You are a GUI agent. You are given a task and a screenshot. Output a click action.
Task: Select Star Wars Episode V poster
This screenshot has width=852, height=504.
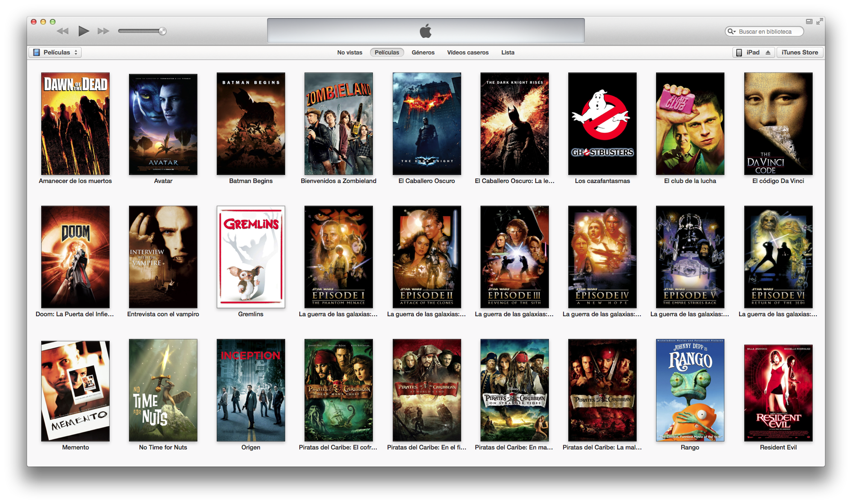pos(690,257)
